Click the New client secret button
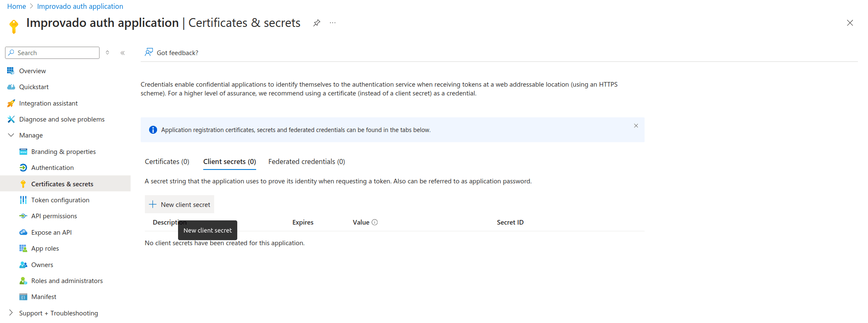 180,204
